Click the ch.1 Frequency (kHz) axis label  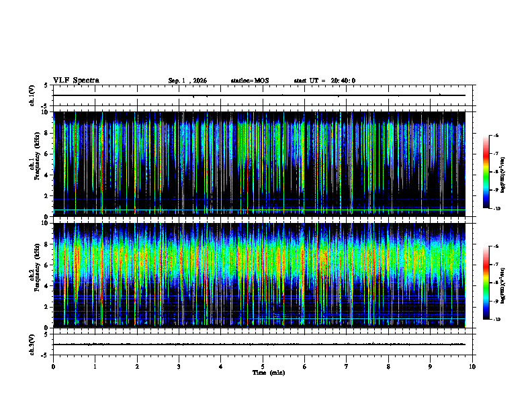pos(37,156)
